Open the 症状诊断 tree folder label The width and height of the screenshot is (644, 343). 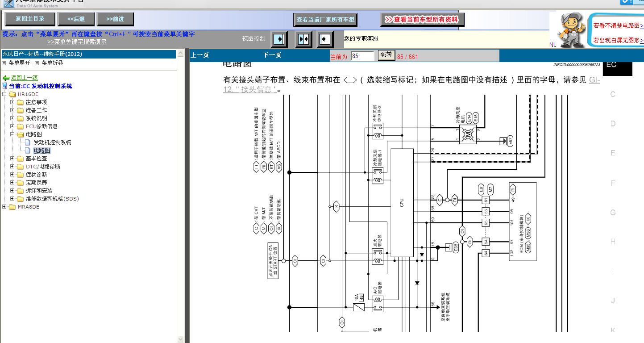(x=36, y=175)
